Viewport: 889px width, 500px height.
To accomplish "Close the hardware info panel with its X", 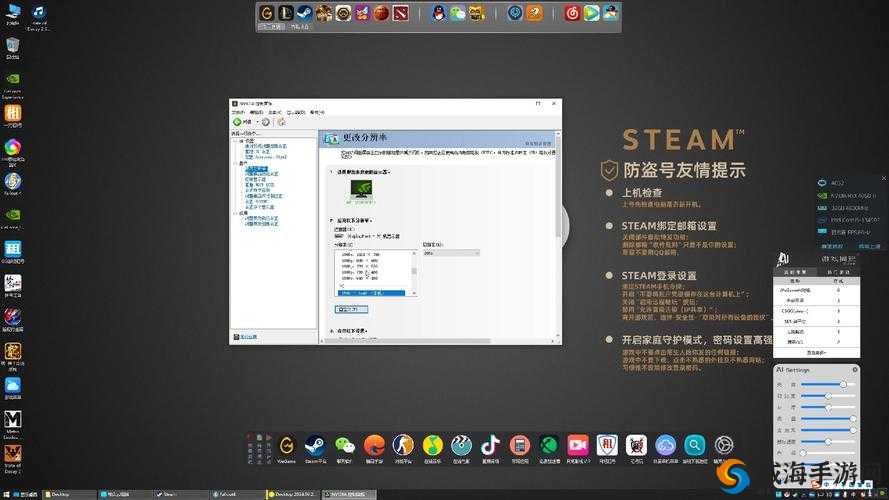I will (883, 178).
